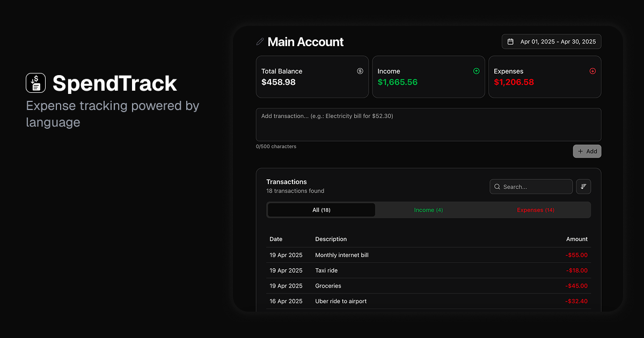Click the Amount column header
Image resolution: width=644 pixels, height=338 pixels.
pos(577,239)
